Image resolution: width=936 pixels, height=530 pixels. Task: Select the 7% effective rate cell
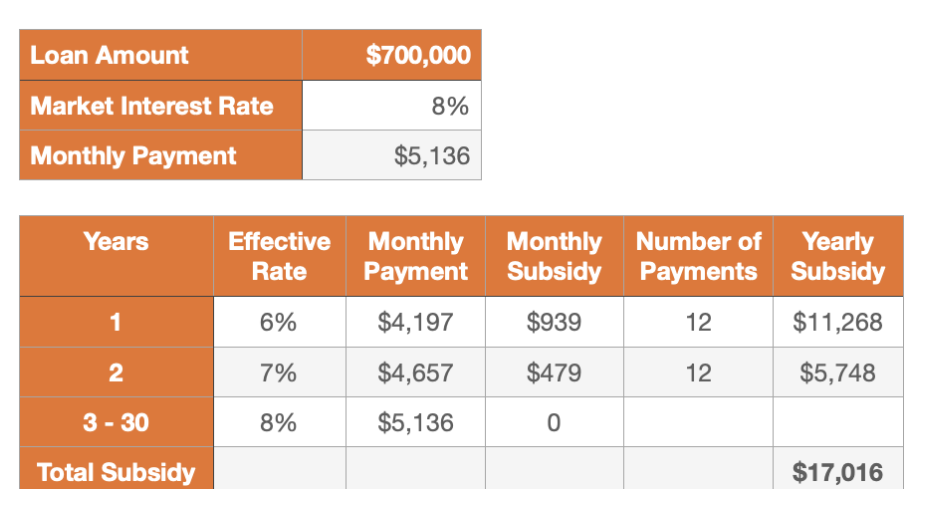(x=279, y=373)
